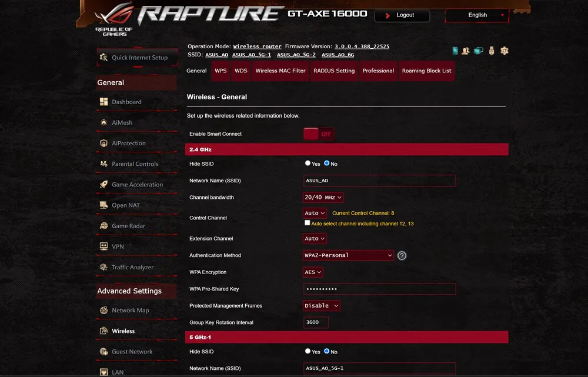Click the Quick Internet Setup button
Image resolution: width=588 pixels, height=377 pixels.
[137, 58]
